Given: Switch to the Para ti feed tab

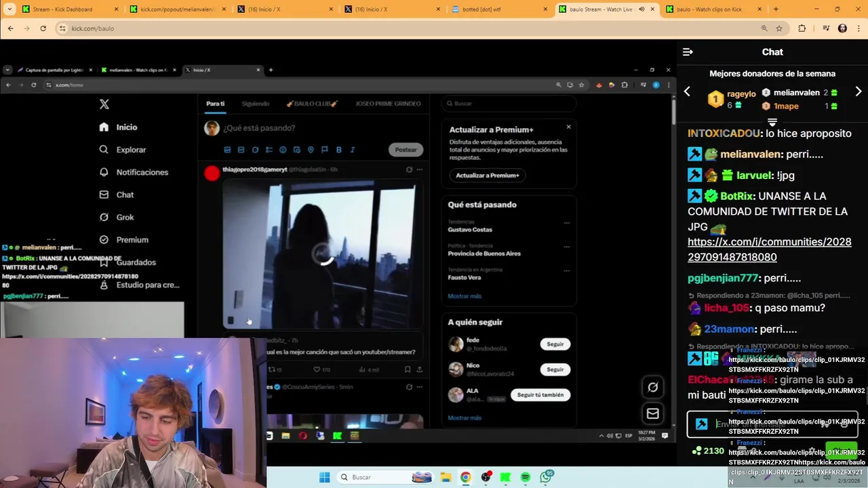Looking at the screenshot, I should click(x=216, y=104).
